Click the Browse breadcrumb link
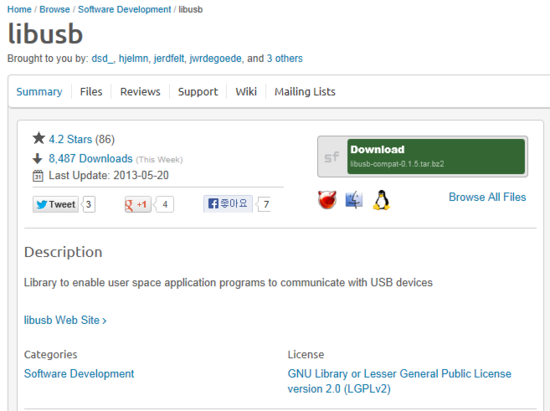 (x=55, y=9)
